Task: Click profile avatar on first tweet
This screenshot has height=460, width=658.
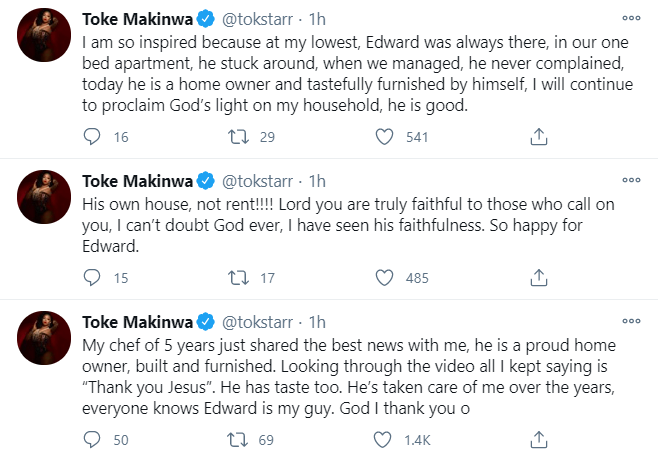Action: pos(43,37)
